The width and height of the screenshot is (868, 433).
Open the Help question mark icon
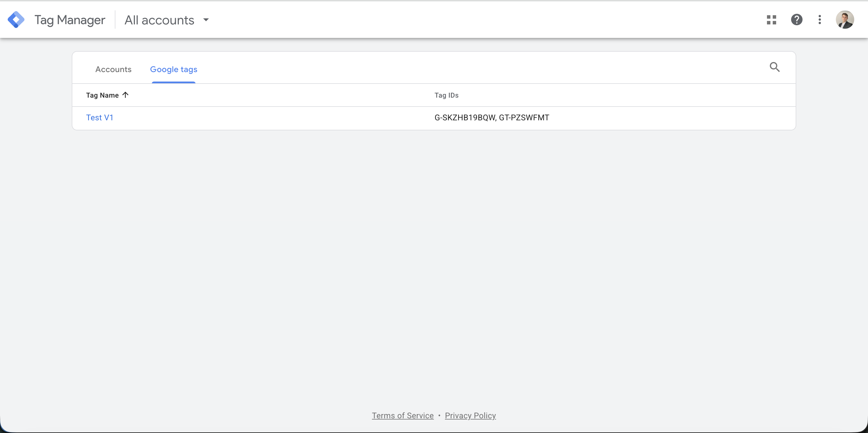(x=797, y=20)
